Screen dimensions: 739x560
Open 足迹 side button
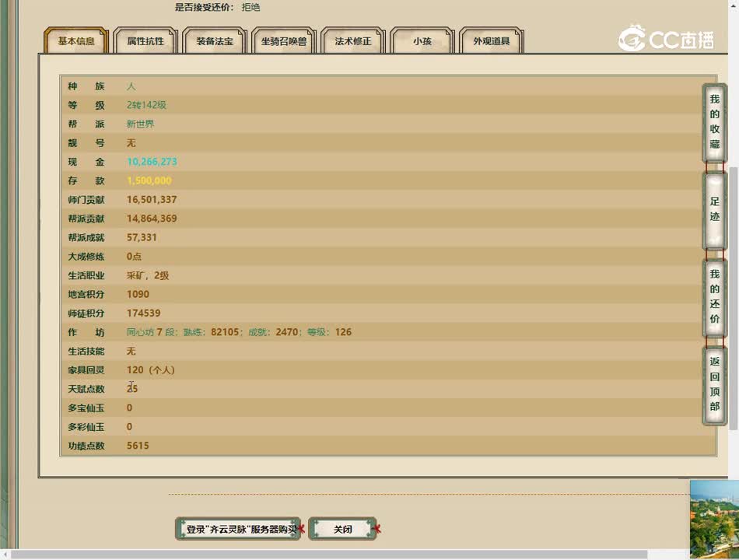pos(714,209)
